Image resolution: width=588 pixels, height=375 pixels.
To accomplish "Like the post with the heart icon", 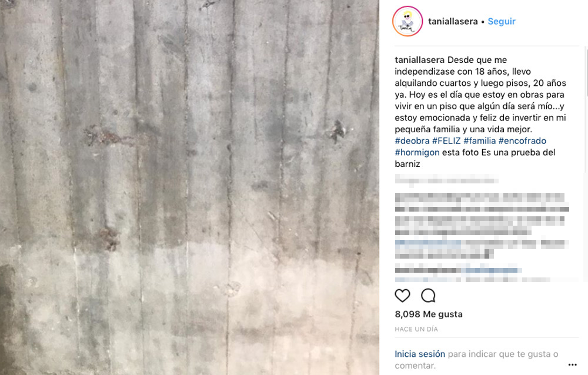I will click(402, 296).
